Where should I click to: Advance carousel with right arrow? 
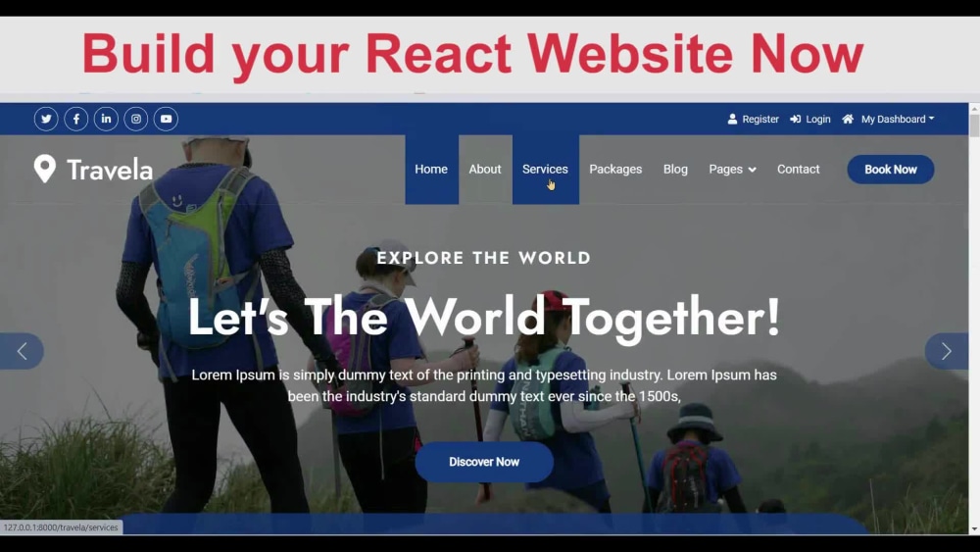(x=947, y=351)
